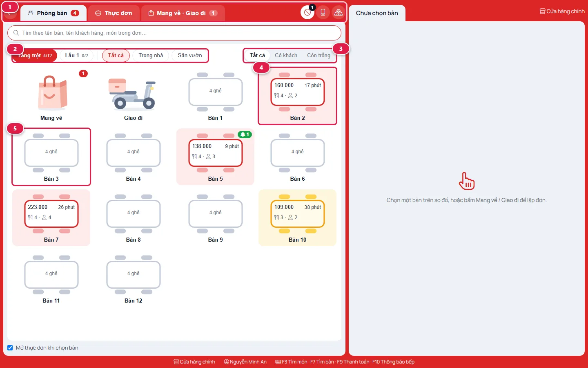Select Tất cả area filter beside Trong nhà
588x368 pixels.
coord(116,56)
